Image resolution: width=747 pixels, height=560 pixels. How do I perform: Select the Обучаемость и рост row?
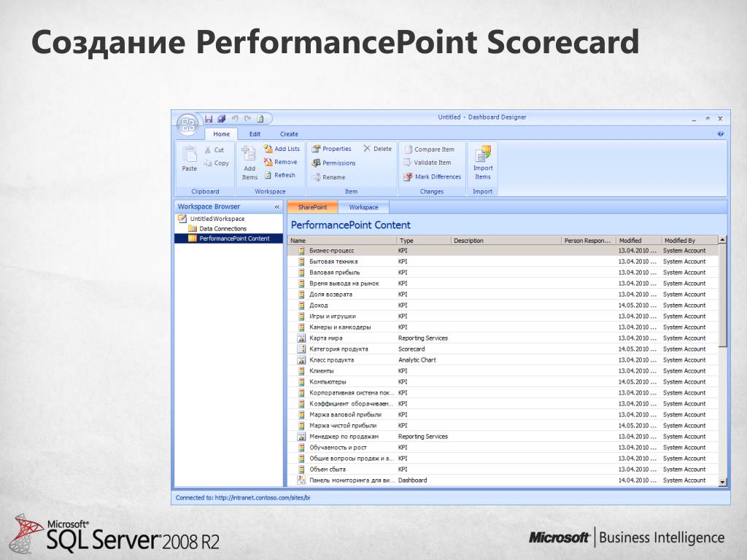coord(503,448)
